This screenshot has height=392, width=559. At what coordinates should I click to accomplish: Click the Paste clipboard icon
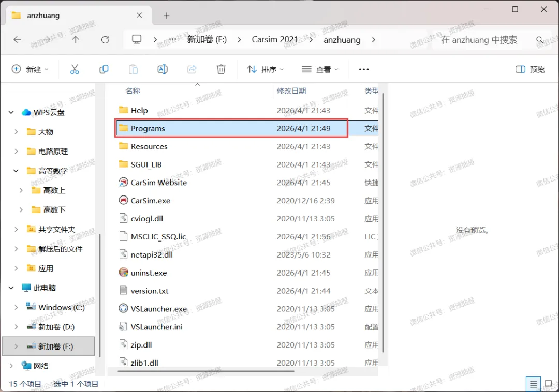click(x=133, y=69)
